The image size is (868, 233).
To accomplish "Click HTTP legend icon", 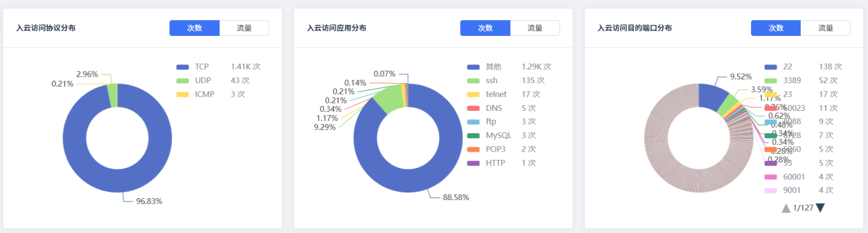I will point(473,163).
